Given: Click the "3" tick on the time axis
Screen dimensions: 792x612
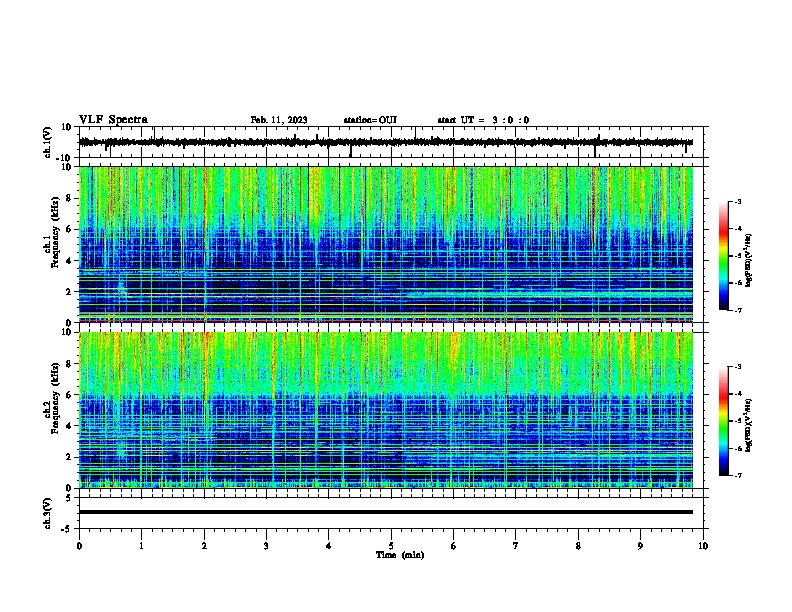Looking at the screenshot, I should click(x=266, y=546).
